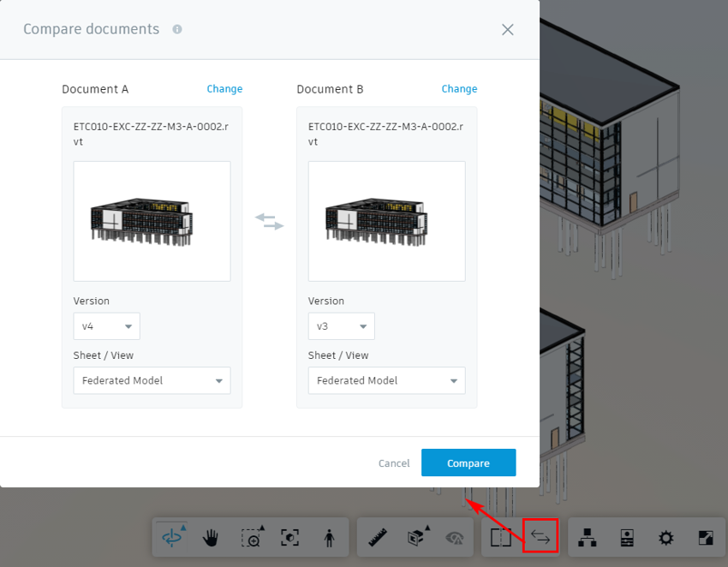Screen dimensions: 728x567
Task: Toggle the ghost hidden objects eye icon
Action: 455,538
